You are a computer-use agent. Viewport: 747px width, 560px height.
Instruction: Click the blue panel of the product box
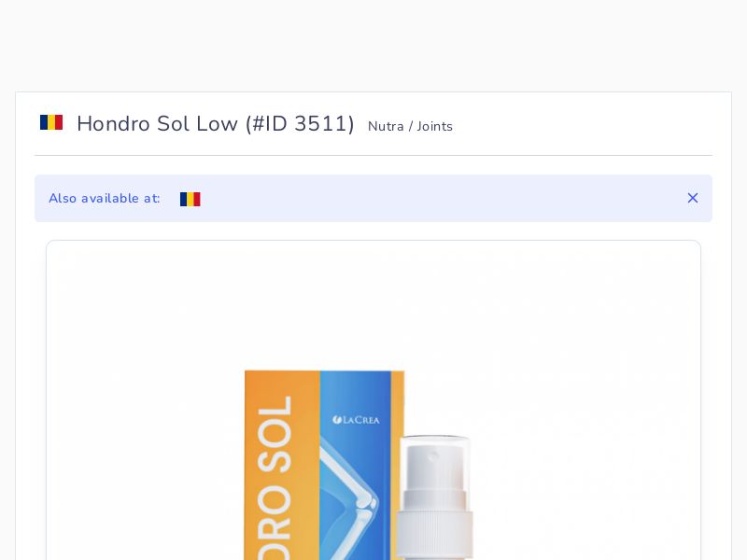(356, 465)
